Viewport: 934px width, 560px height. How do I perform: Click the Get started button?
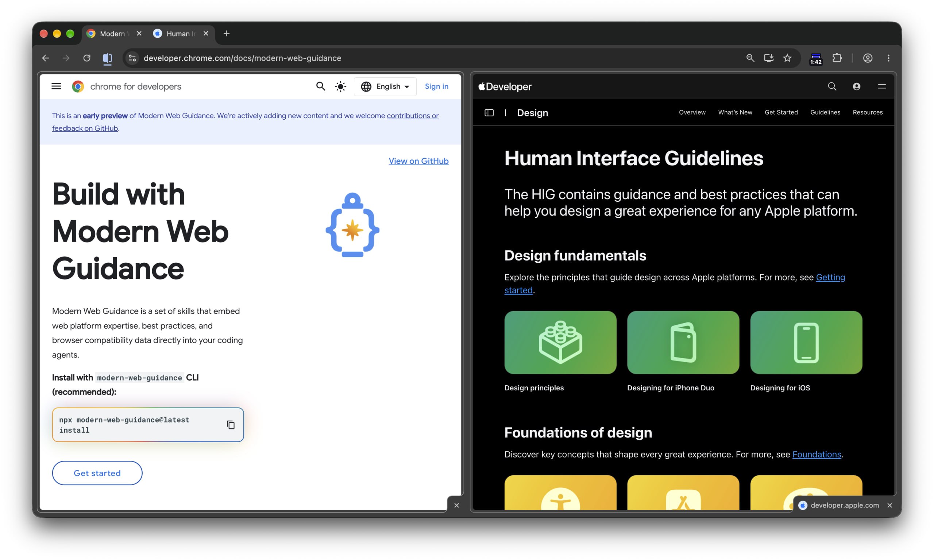(97, 473)
